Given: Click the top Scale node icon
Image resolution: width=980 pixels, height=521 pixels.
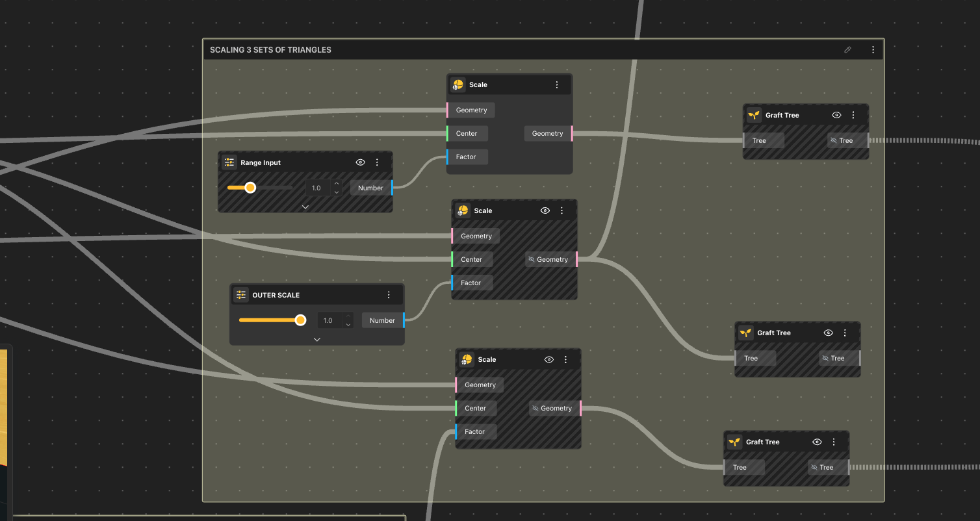Looking at the screenshot, I should pos(458,85).
